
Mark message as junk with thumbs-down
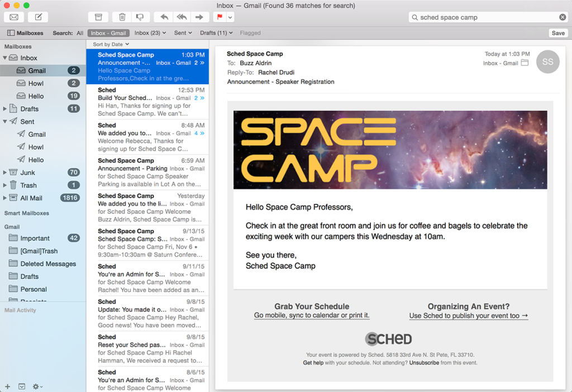[x=140, y=17]
